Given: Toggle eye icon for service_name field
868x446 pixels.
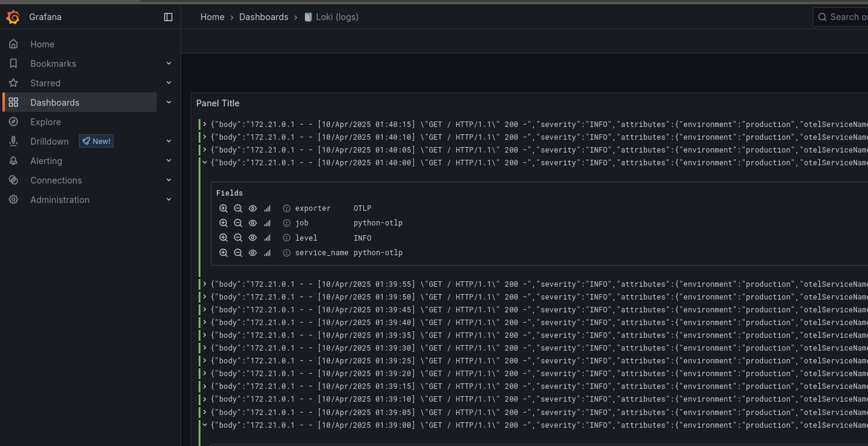Looking at the screenshot, I should click(253, 253).
